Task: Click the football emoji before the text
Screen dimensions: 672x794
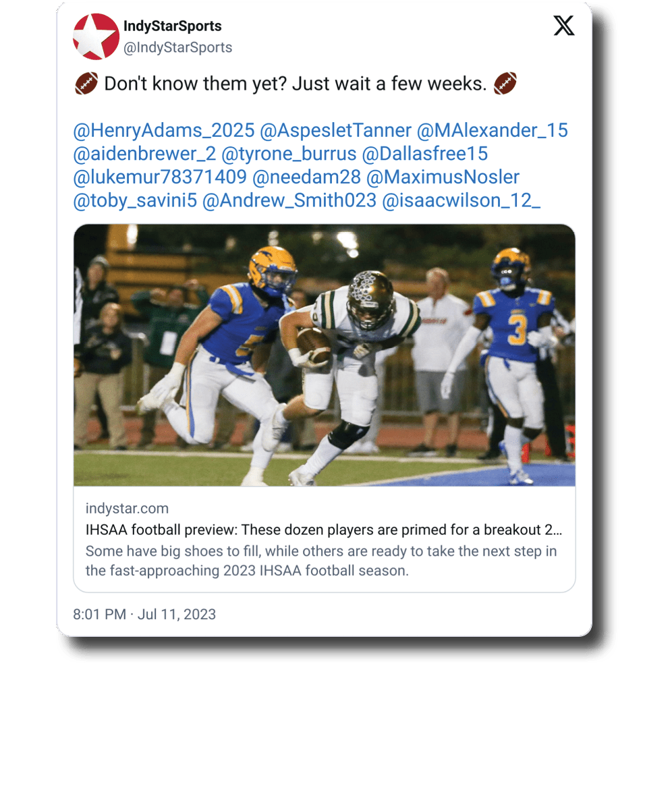Action: (86, 84)
